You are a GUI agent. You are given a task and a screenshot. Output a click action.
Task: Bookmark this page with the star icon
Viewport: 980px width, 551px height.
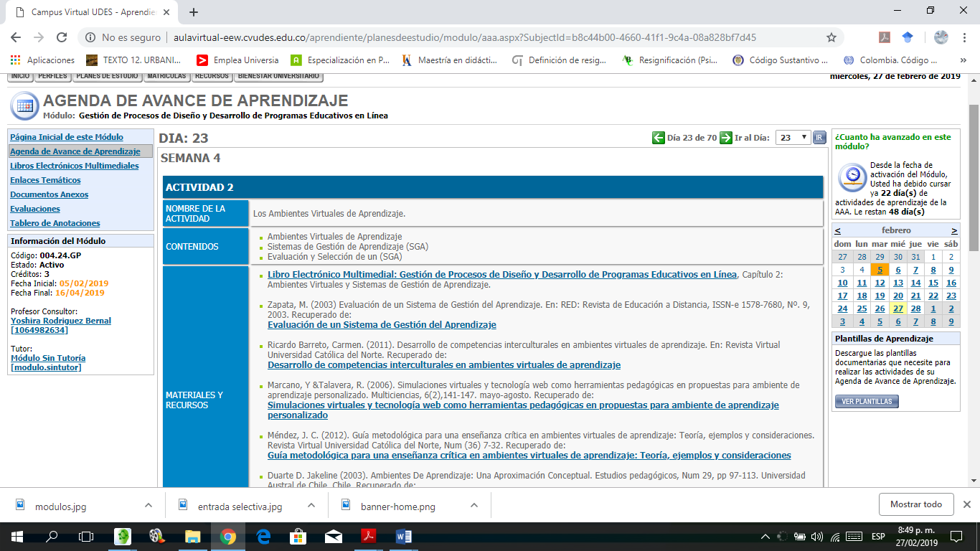coord(831,37)
